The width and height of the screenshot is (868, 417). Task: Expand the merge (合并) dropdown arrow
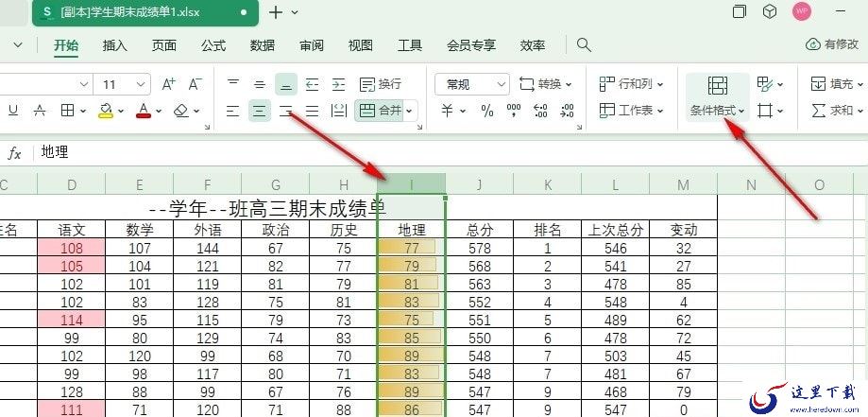click(410, 112)
